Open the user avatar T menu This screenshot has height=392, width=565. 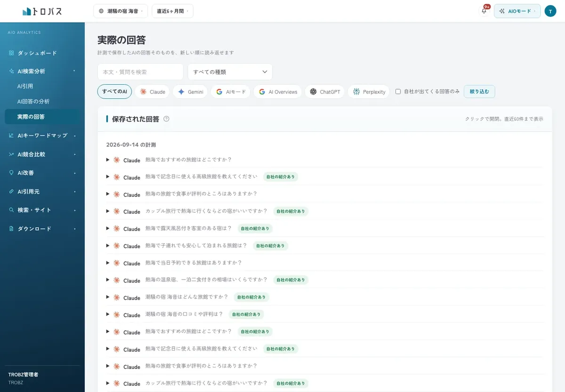[550, 11]
